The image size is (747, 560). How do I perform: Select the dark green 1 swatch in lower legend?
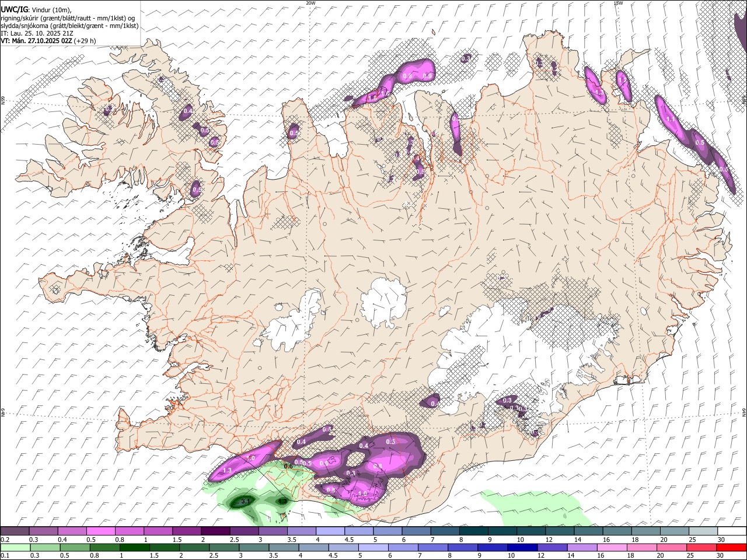coord(134,547)
